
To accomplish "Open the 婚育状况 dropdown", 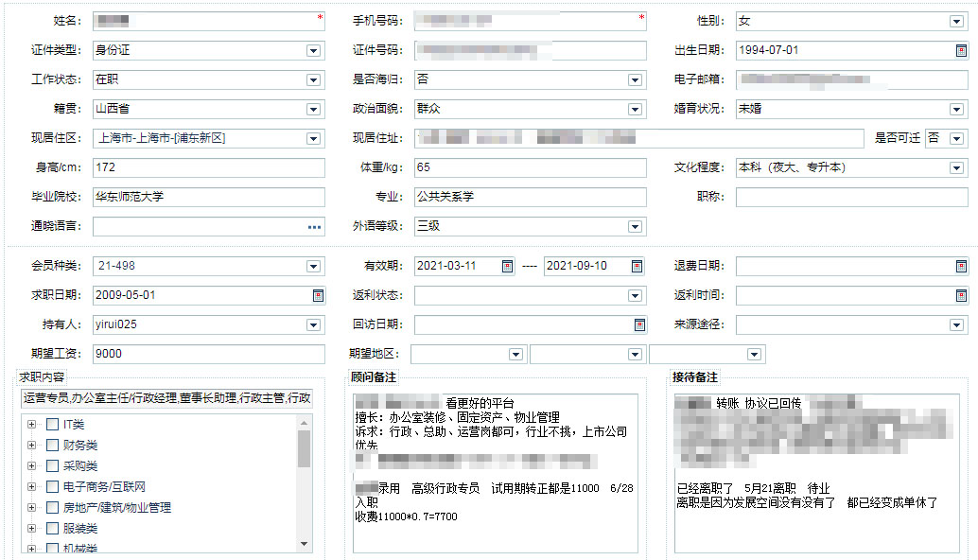I will (956, 110).
